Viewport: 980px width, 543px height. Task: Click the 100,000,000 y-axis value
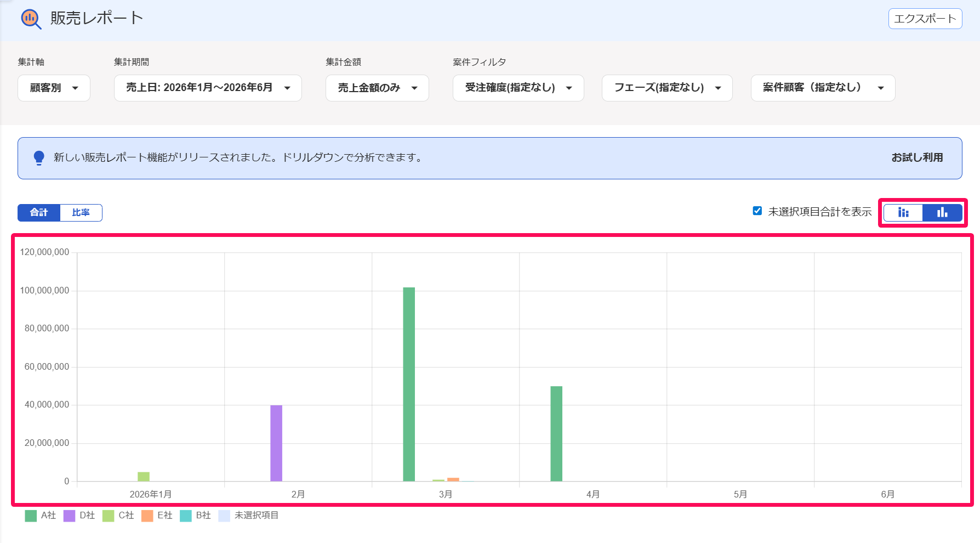[45, 291]
